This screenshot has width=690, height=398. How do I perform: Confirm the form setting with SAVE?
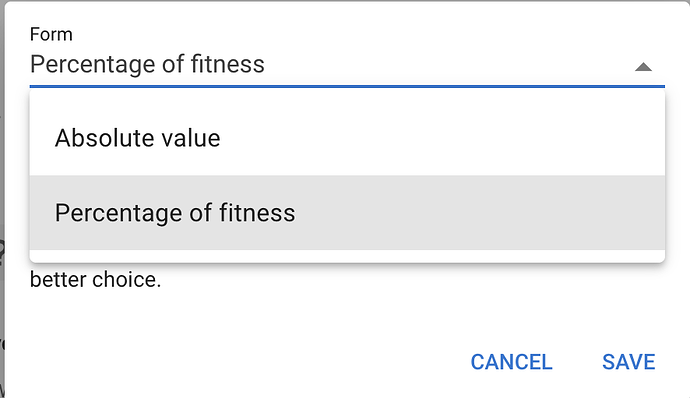tap(628, 362)
